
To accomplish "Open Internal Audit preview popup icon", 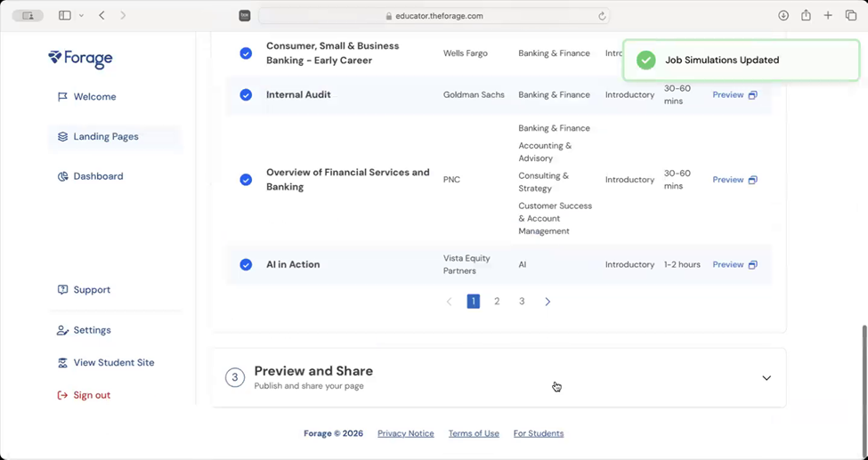I will [752, 95].
